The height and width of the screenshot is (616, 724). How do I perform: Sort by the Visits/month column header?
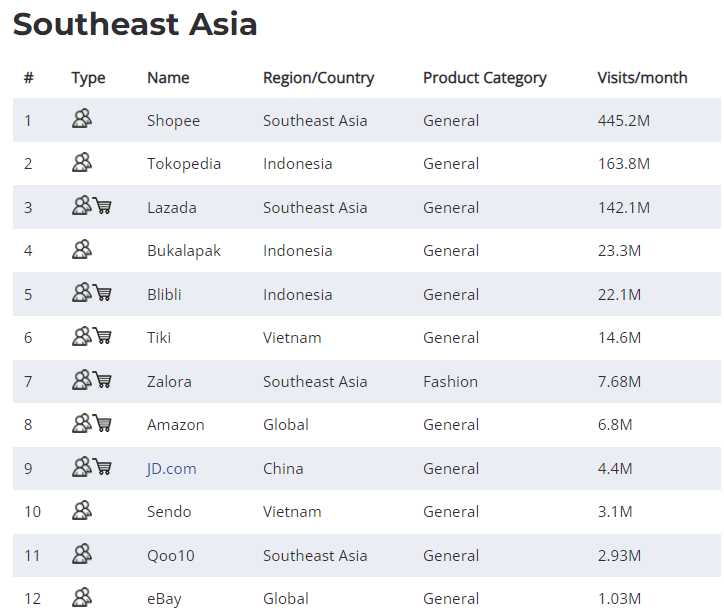[642, 78]
